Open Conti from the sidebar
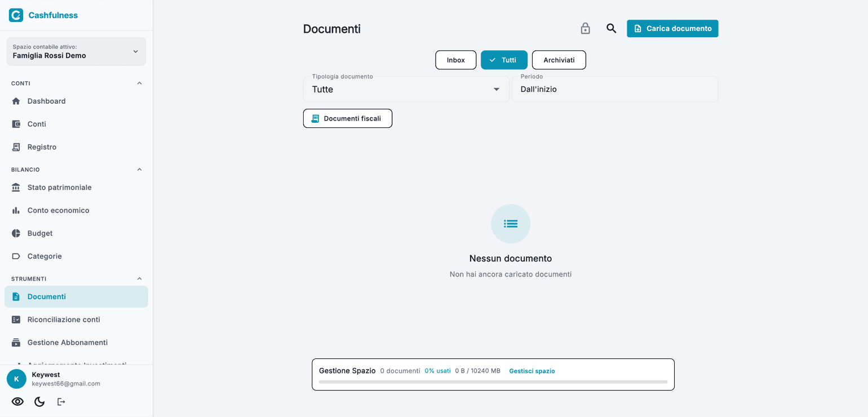868x417 pixels. [x=76, y=124]
